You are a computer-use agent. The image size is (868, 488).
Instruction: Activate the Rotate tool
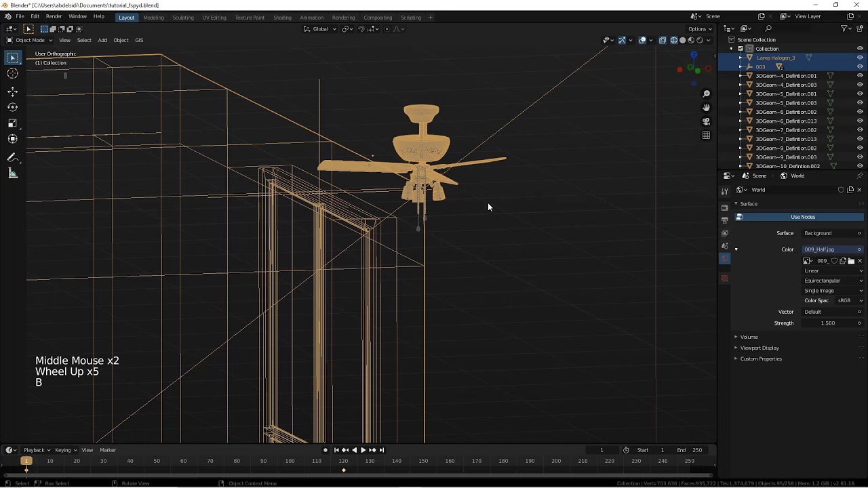(x=12, y=107)
